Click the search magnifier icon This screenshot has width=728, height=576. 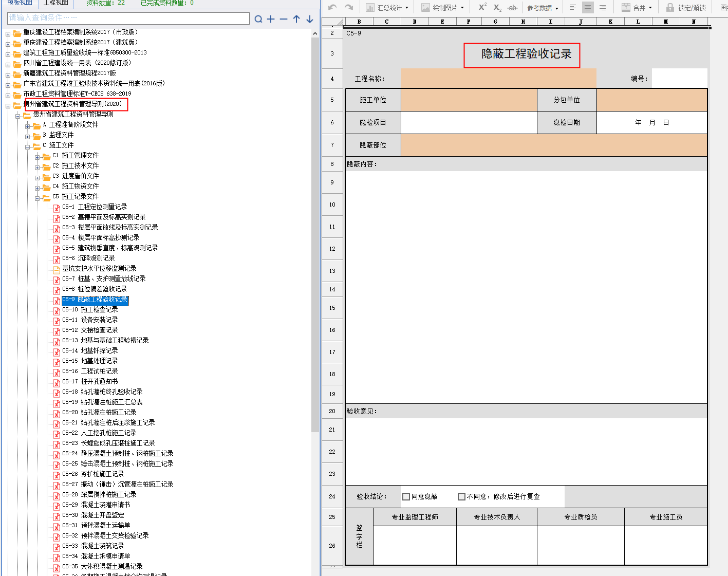[x=258, y=19]
